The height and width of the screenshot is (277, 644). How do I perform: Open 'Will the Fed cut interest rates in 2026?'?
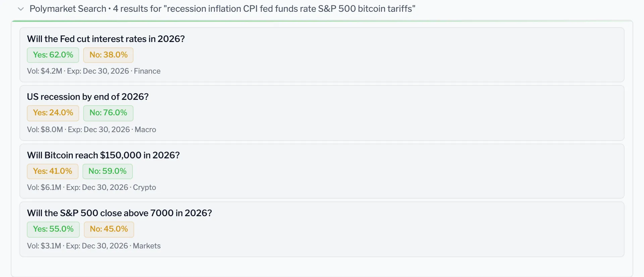pyautogui.click(x=106, y=39)
